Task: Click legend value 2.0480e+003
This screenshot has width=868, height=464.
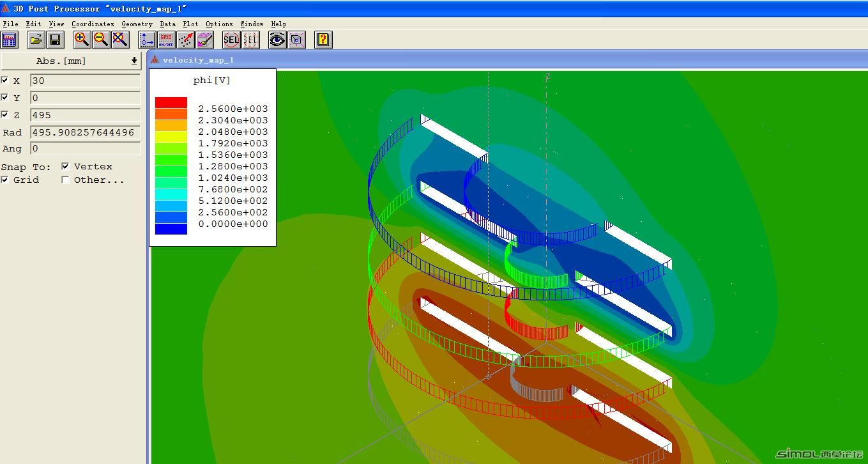Action: coord(232,132)
